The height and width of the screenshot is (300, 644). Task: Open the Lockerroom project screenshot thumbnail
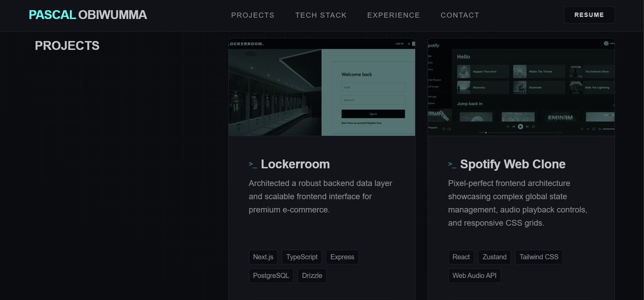click(322, 87)
